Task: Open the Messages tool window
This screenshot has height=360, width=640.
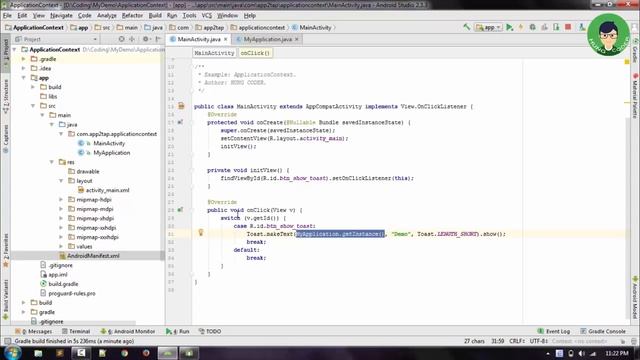Action: coord(33,331)
